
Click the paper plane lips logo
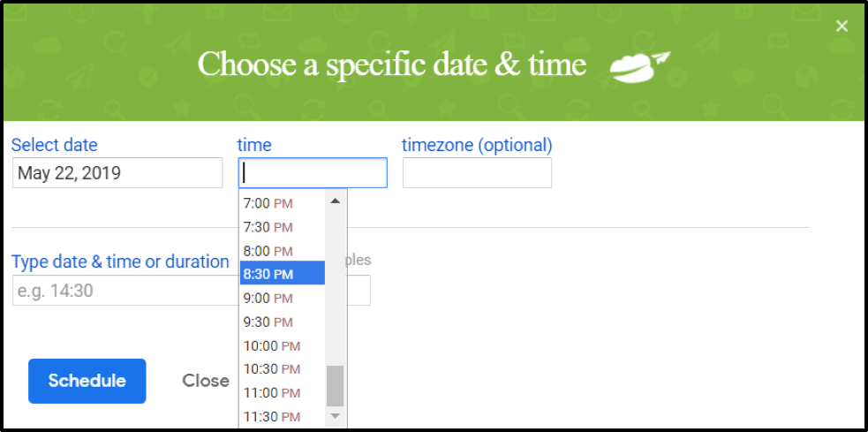(x=640, y=68)
